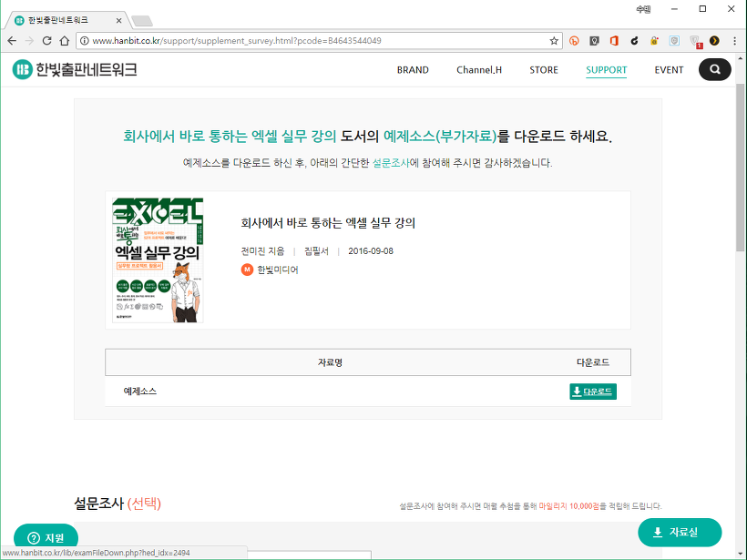Image resolution: width=747 pixels, height=560 pixels.
Task: Open the dark lightbulb note extension
Action: (594, 41)
